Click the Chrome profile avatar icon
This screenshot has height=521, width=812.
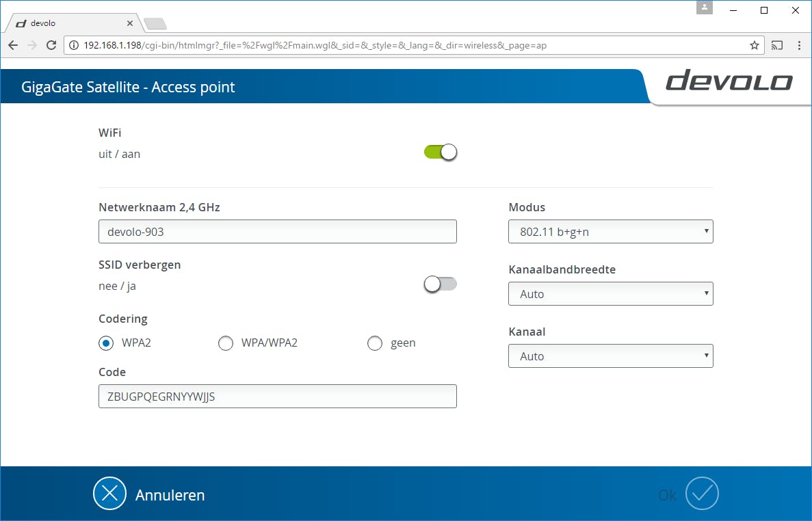pos(705,8)
